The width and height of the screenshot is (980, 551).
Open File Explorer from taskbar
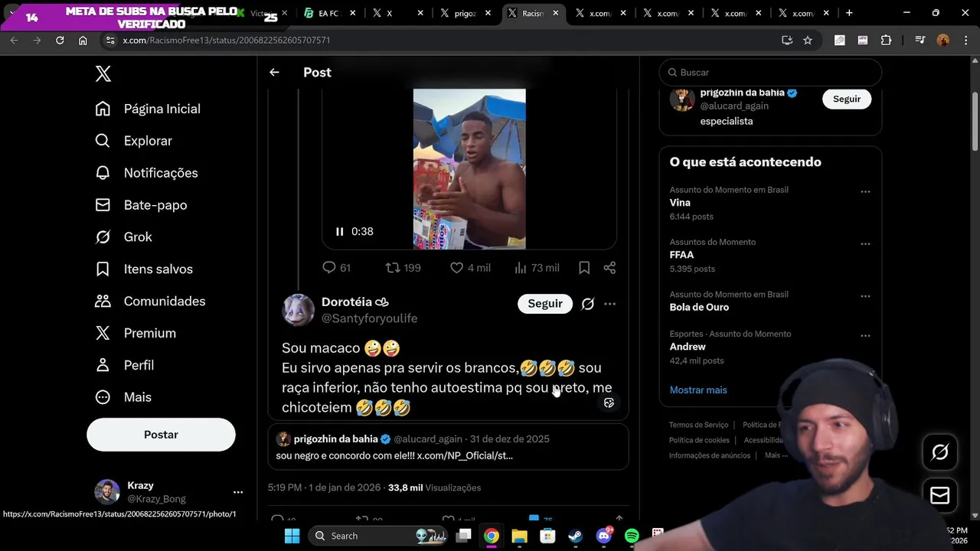coord(519,536)
